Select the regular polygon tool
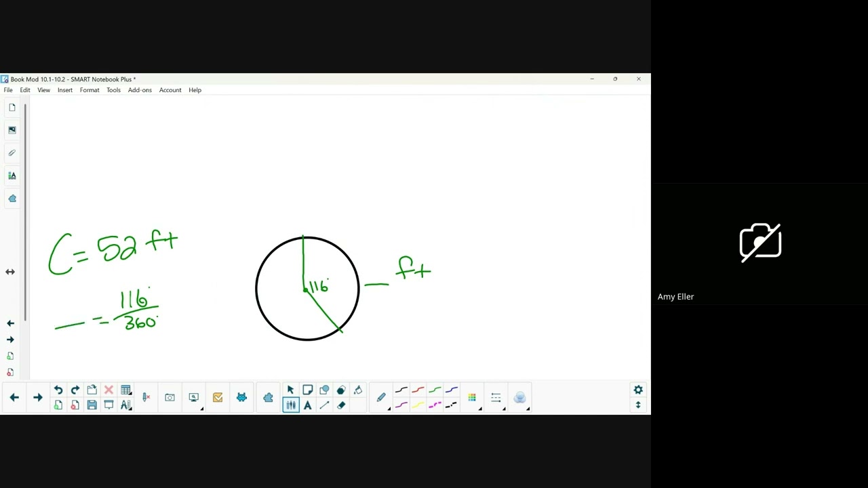Viewport: 868px width, 488px height. [x=341, y=390]
